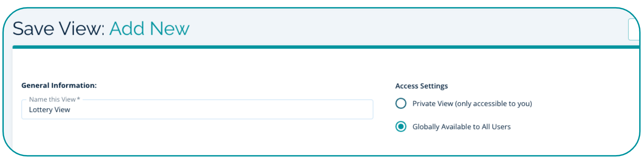The height and width of the screenshot is (166, 644).
Task: Click the 'Name this View *' floating label
Action: point(52,100)
